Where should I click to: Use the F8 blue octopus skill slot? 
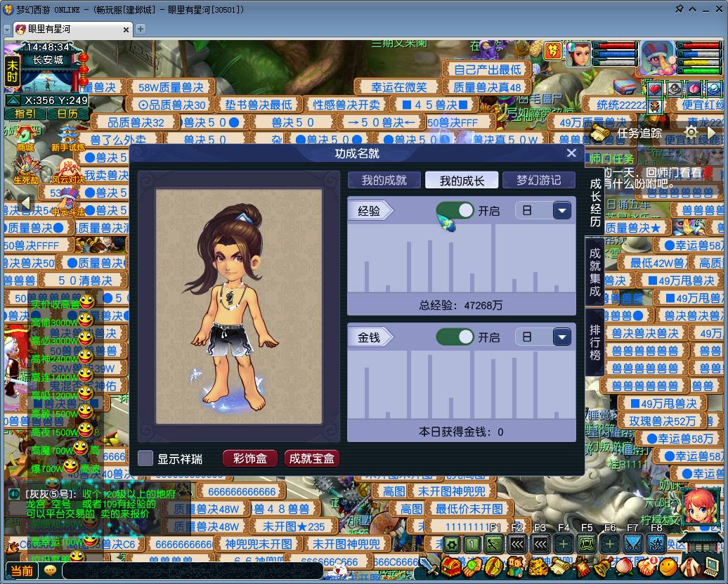pos(656,544)
